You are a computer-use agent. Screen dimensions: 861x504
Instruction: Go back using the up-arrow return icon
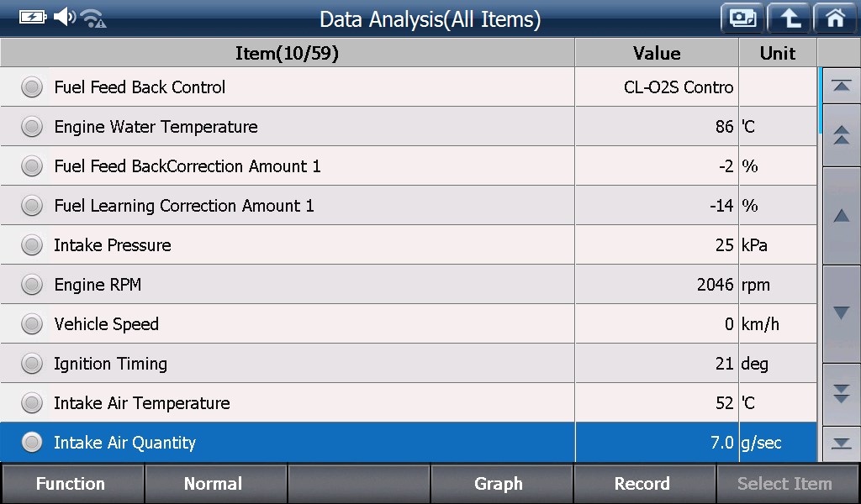click(x=789, y=18)
